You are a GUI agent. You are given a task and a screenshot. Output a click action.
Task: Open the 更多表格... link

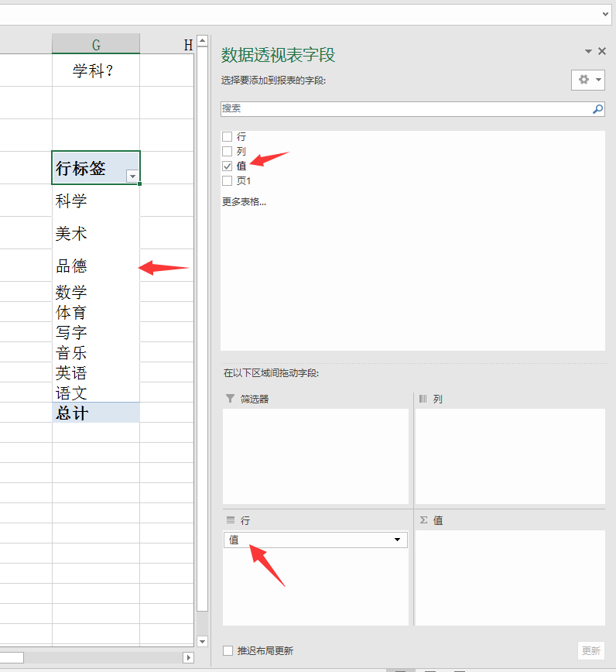244,202
